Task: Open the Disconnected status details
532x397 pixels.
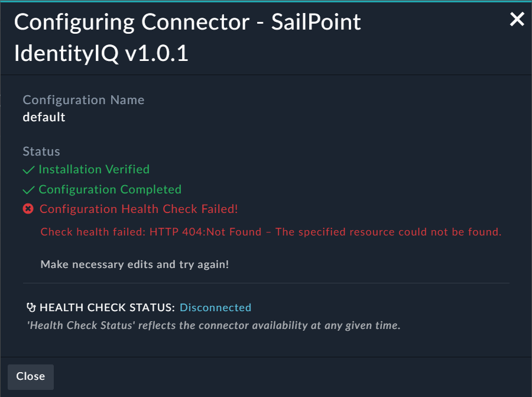Action: pyautogui.click(x=215, y=307)
